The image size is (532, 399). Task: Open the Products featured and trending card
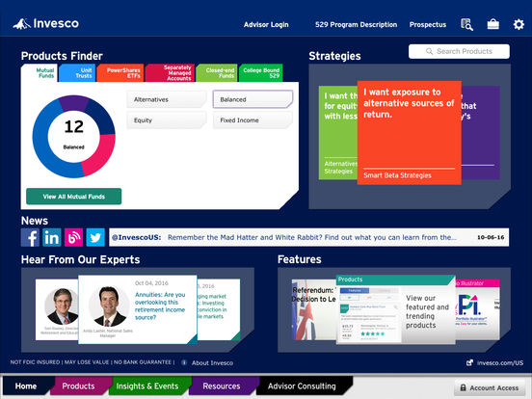click(395, 309)
